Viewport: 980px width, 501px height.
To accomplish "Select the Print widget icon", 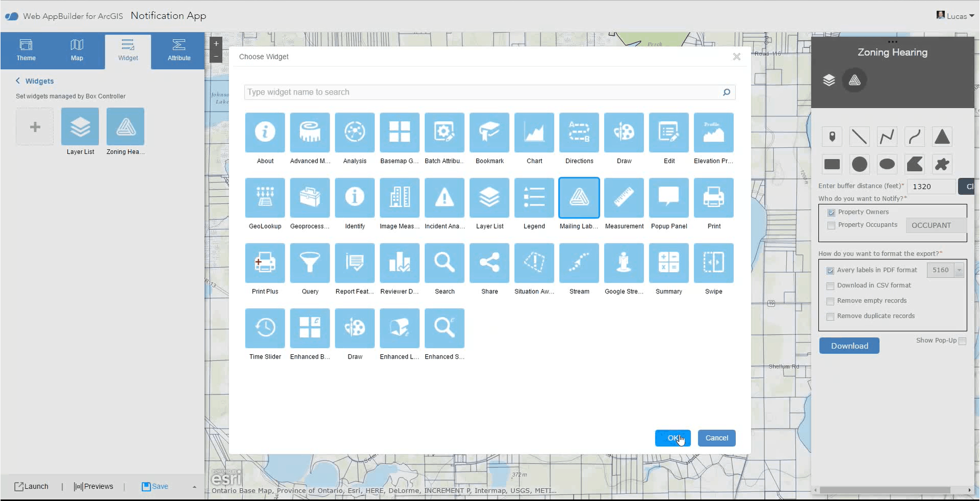I will pos(714,198).
